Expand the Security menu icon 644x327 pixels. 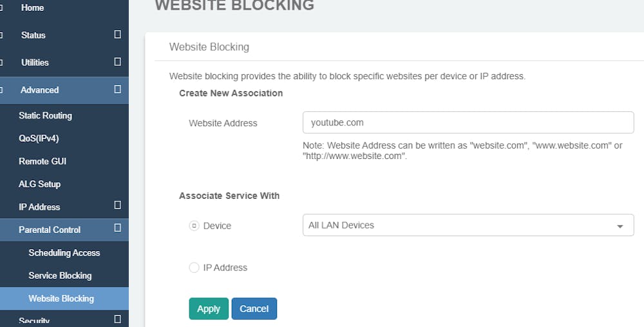click(x=117, y=319)
